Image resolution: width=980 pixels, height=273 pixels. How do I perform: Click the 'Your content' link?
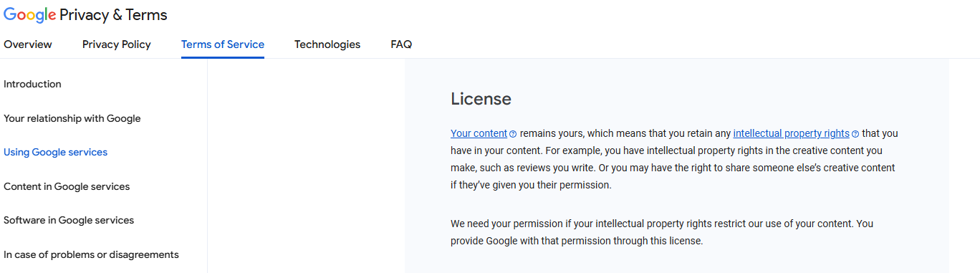(479, 133)
